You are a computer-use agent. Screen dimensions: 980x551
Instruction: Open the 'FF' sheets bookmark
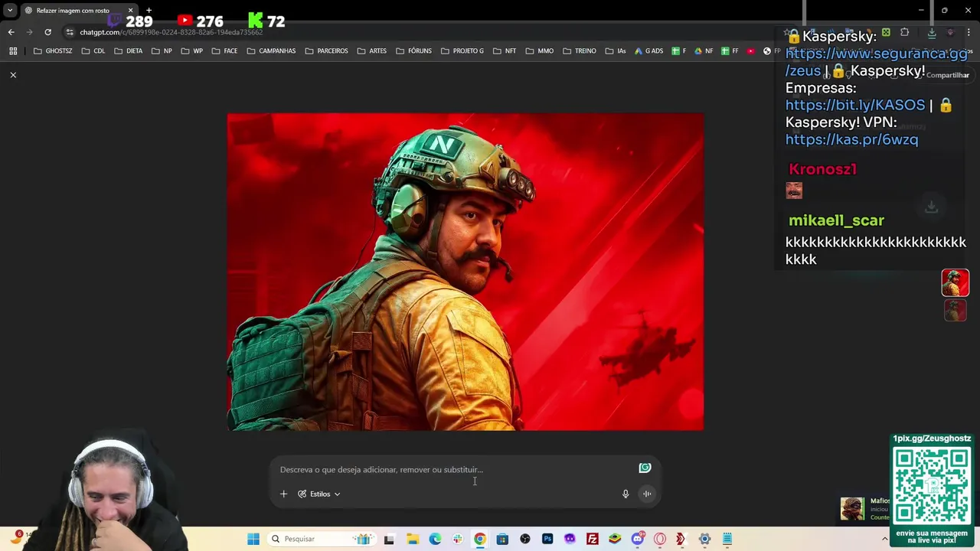pyautogui.click(x=730, y=51)
